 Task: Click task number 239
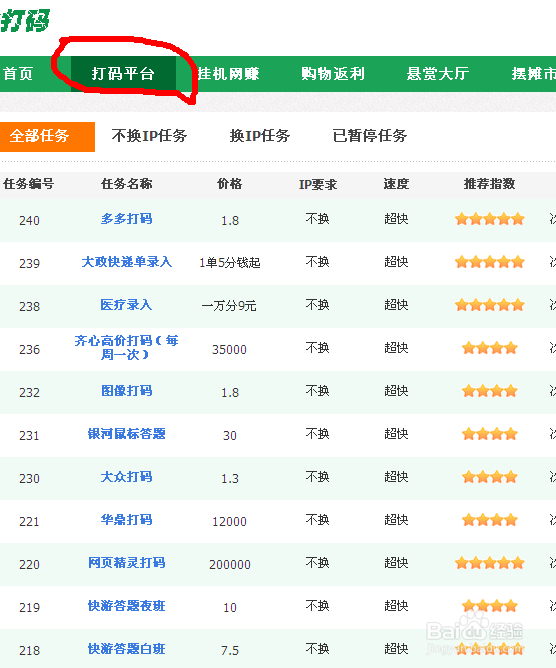[x=29, y=264]
